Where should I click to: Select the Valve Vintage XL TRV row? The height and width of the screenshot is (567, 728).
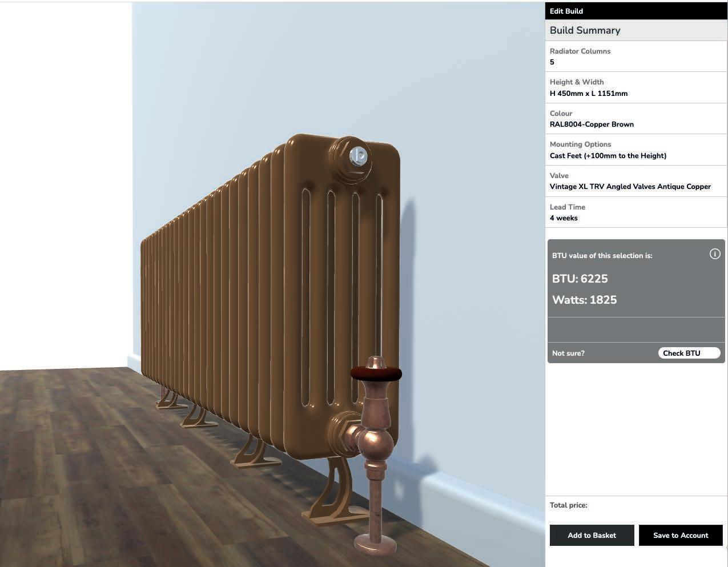[636, 181]
